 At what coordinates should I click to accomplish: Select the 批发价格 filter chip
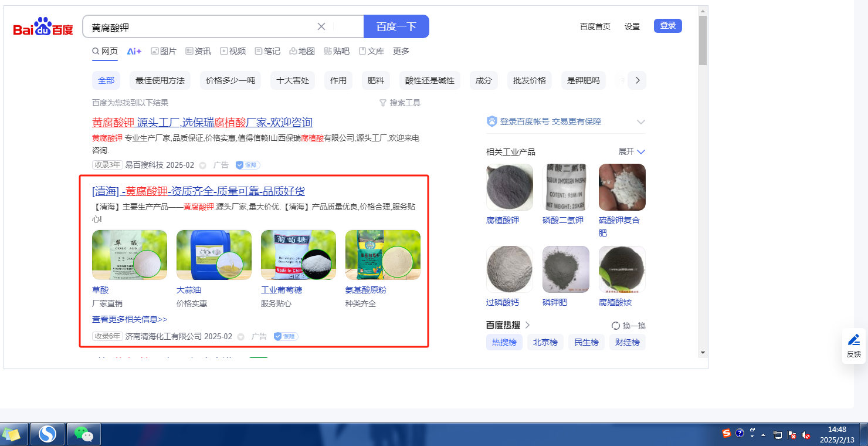pyautogui.click(x=530, y=80)
